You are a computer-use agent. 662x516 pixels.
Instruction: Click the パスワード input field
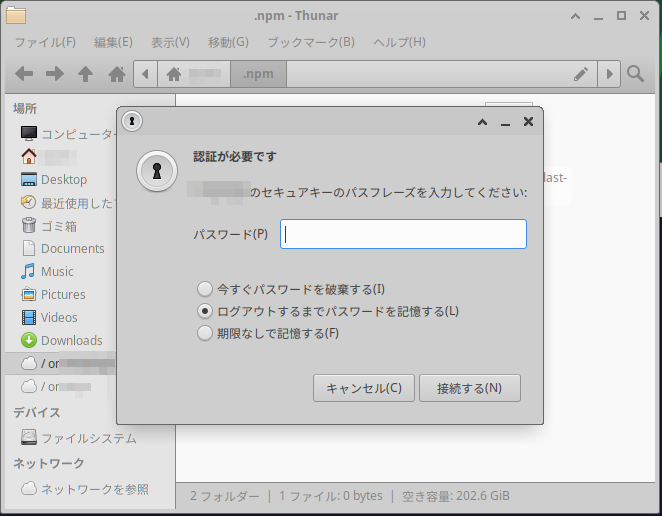tap(403, 234)
